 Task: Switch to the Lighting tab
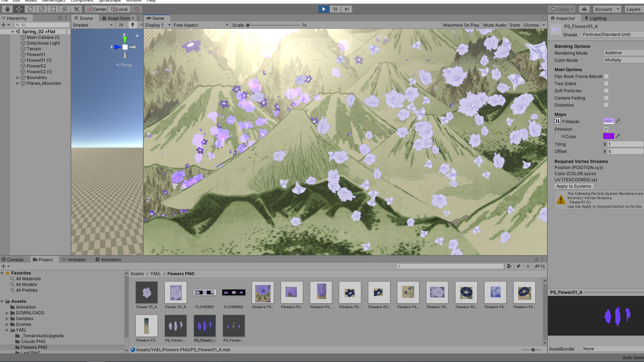click(x=595, y=18)
